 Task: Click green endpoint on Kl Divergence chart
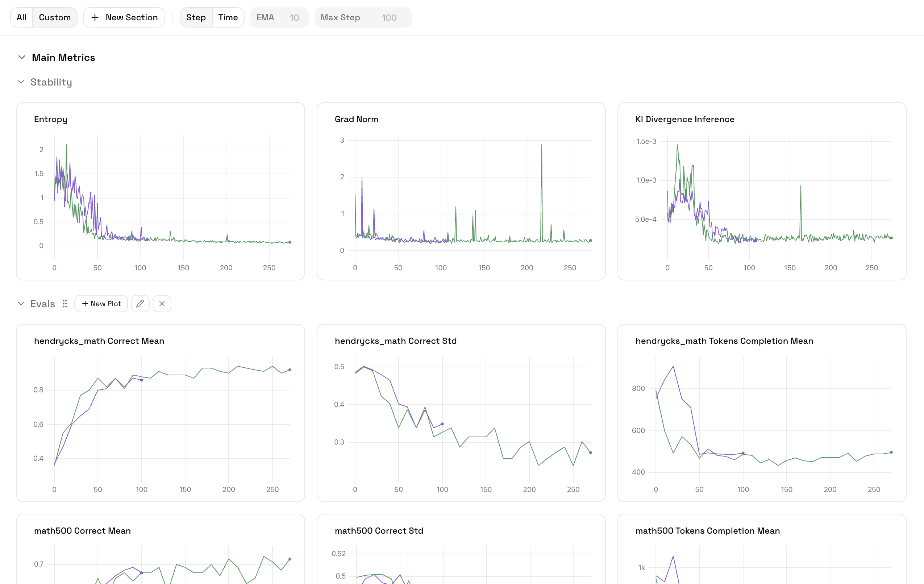click(x=891, y=238)
